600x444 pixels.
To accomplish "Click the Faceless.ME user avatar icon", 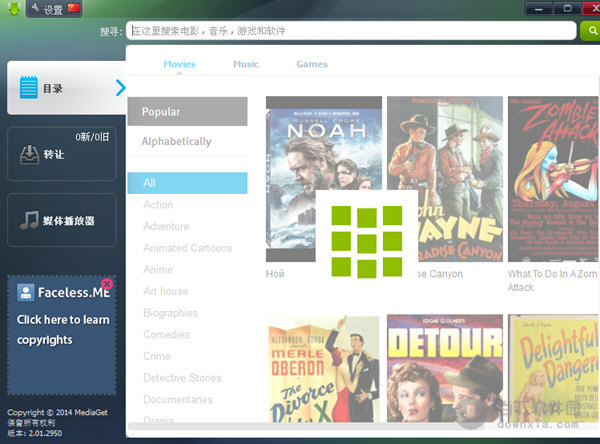I will pyautogui.click(x=26, y=292).
